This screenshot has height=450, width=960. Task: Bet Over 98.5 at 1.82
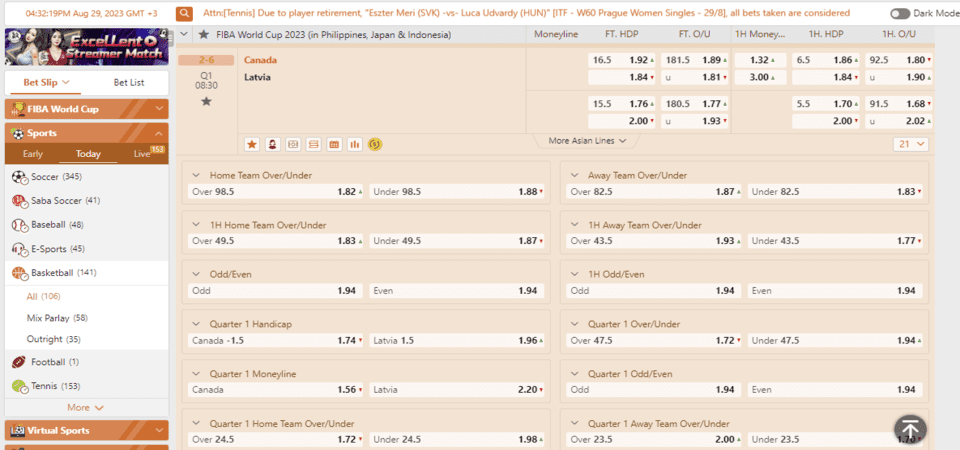click(276, 192)
